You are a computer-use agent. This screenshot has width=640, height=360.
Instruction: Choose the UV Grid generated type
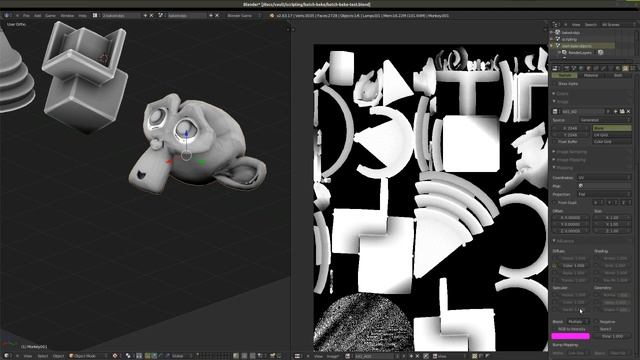612,135
